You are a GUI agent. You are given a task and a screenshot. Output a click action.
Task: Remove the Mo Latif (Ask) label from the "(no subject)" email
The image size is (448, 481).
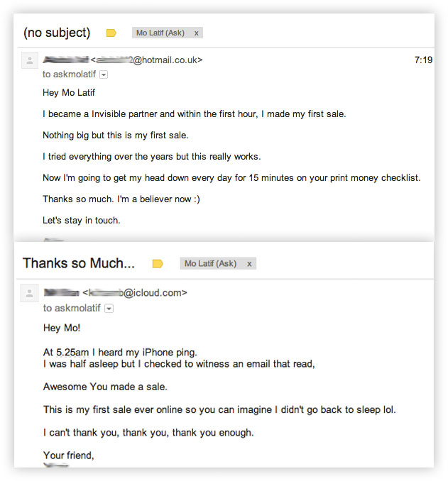coord(196,33)
